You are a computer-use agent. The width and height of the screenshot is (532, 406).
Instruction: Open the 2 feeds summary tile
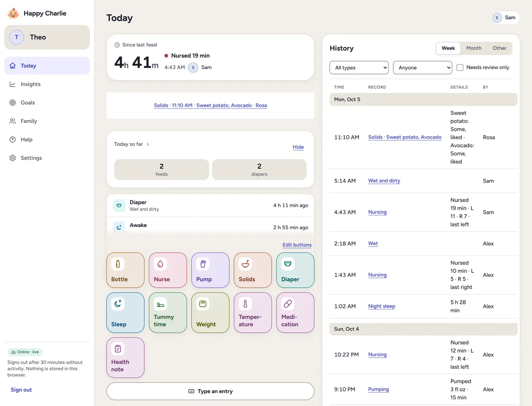pyautogui.click(x=162, y=169)
